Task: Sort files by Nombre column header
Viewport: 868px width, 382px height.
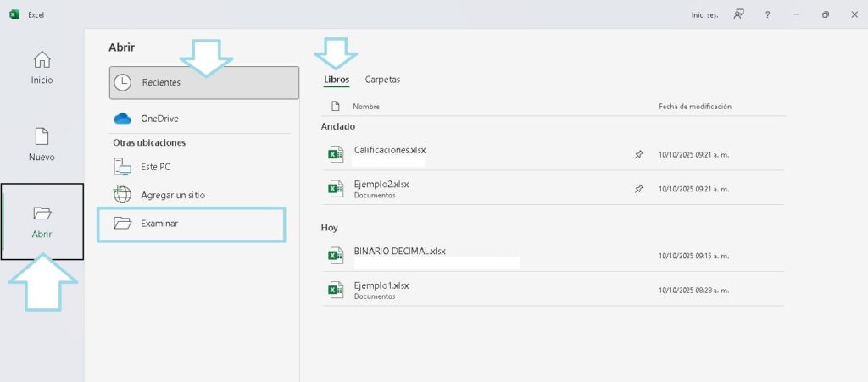Action: tap(366, 107)
